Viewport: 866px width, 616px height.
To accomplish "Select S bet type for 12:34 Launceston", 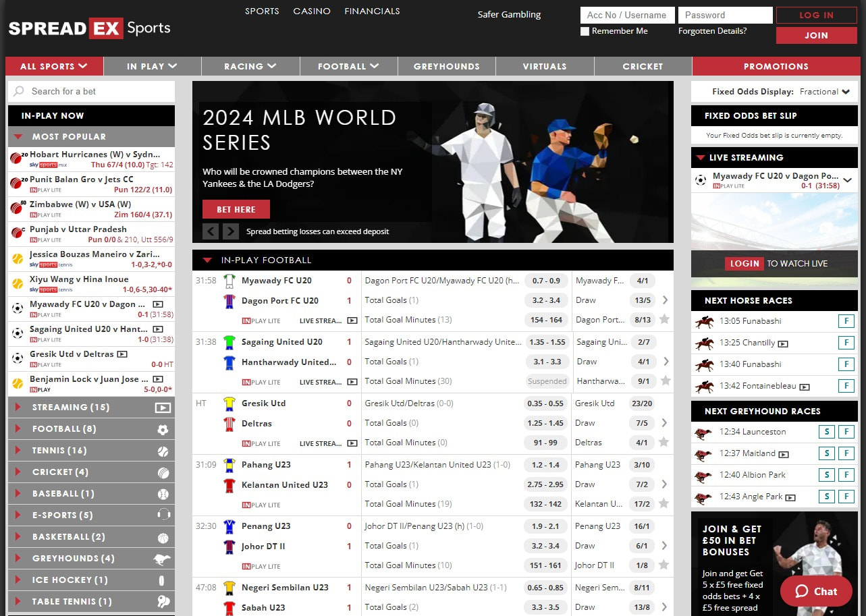I will pos(826,432).
